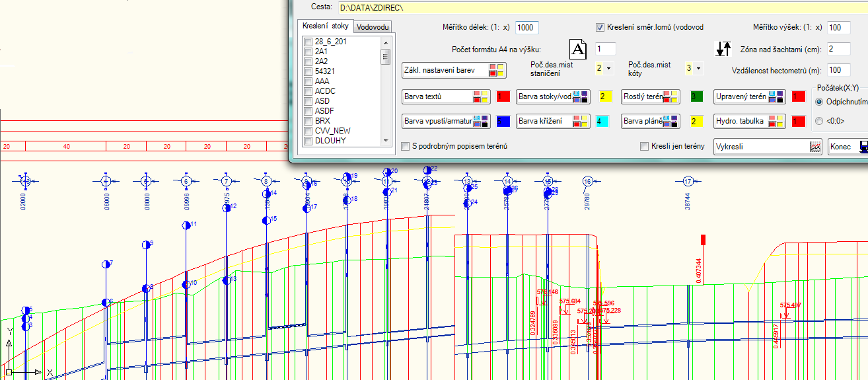The width and height of the screenshot is (868, 380).
Task: Select the <0;0> origin radio button
Action: (819, 121)
